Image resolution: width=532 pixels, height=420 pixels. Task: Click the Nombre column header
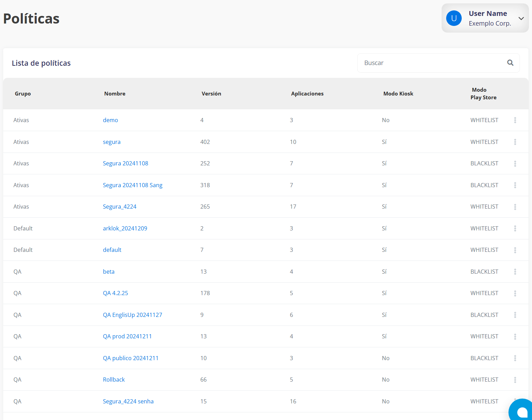tap(115, 94)
